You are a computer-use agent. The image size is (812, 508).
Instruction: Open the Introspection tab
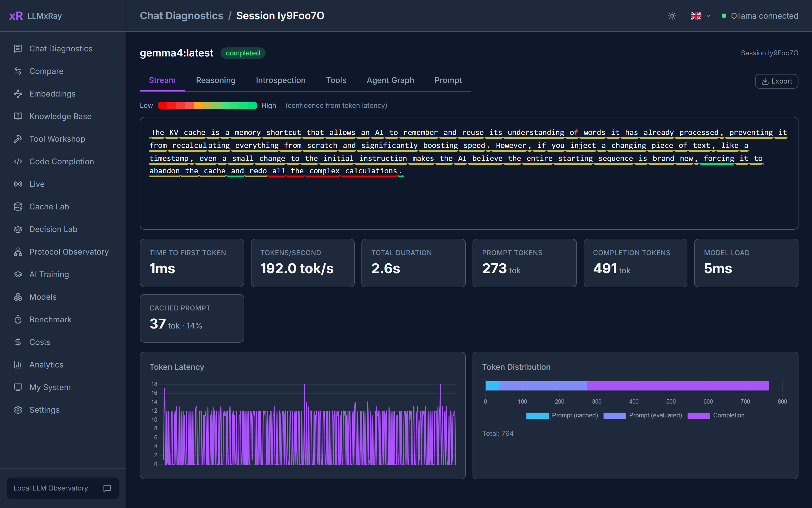tap(281, 80)
